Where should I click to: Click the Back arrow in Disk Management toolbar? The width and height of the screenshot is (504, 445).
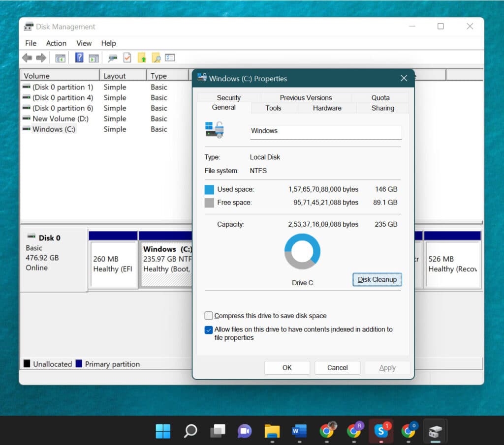pyautogui.click(x=27, y=58)
